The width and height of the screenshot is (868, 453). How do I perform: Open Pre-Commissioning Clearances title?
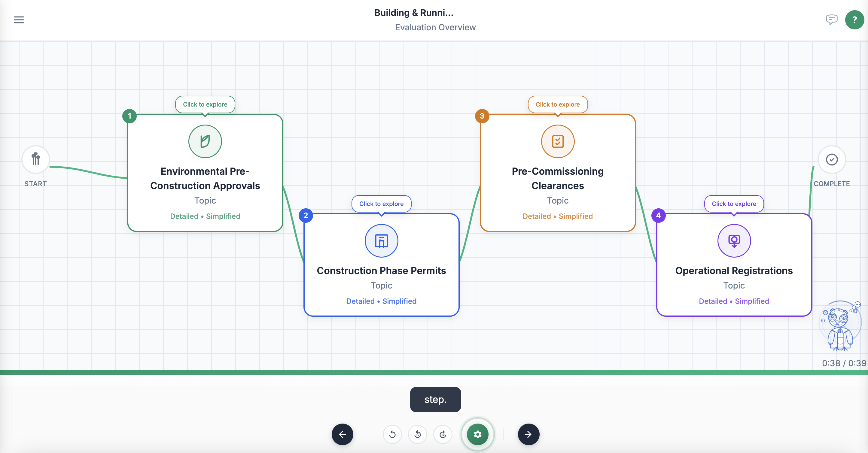coord(558,178)
